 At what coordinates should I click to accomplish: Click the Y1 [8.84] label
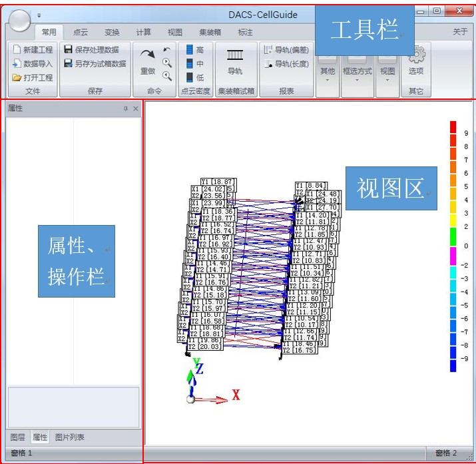(x=311, y=185)
